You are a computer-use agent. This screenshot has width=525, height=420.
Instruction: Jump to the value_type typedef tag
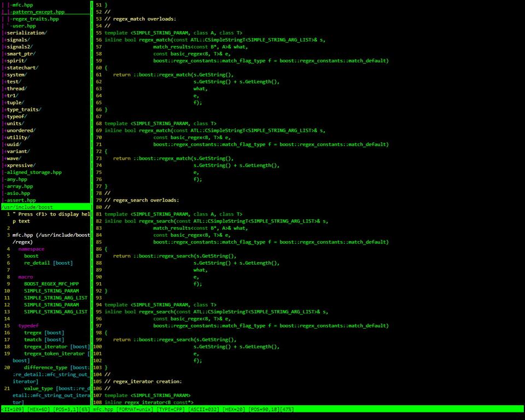(38, 388)
